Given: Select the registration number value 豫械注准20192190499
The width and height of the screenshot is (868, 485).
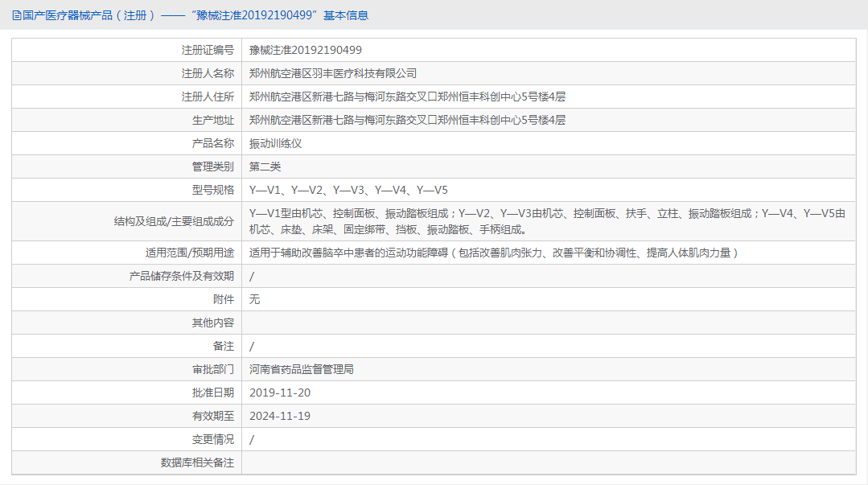Looking at the screenshot, I should pyautogui.click(x=305, y=50).
